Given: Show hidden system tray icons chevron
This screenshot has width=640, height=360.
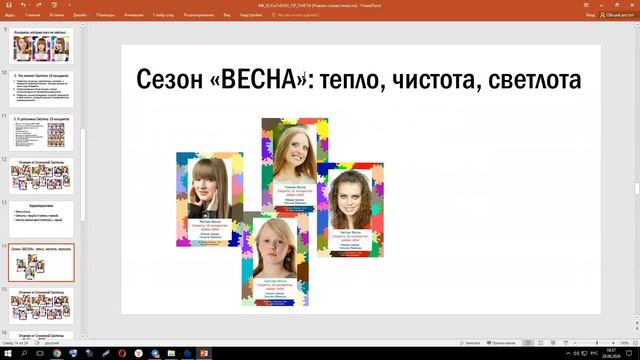Looking at the screenshot, I should [568, 353].
